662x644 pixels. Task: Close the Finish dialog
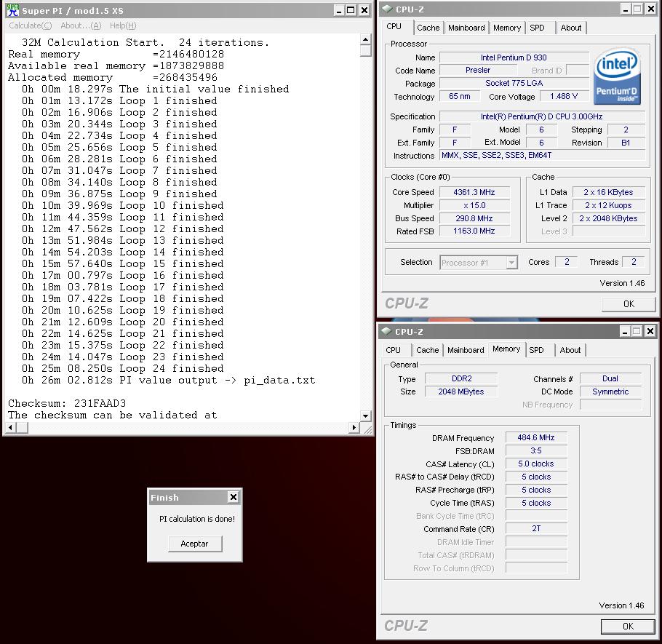click(x=233, y=498)
